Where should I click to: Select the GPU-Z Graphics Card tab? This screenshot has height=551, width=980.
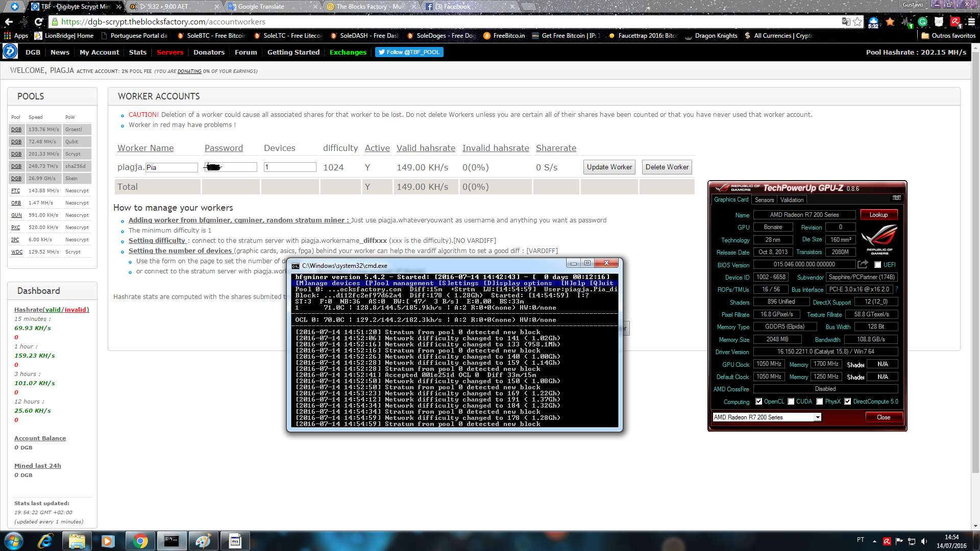pos(731,199)
